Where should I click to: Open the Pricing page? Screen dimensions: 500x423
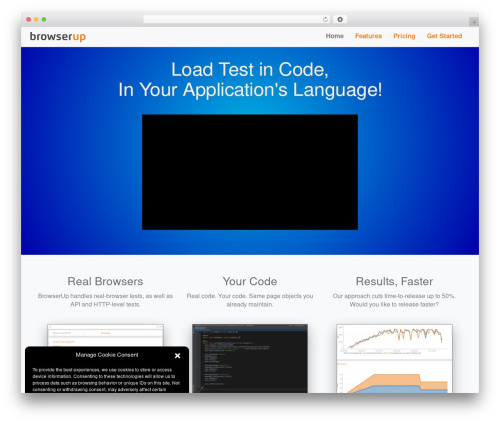pyautogui.click(x=404, y=36)
